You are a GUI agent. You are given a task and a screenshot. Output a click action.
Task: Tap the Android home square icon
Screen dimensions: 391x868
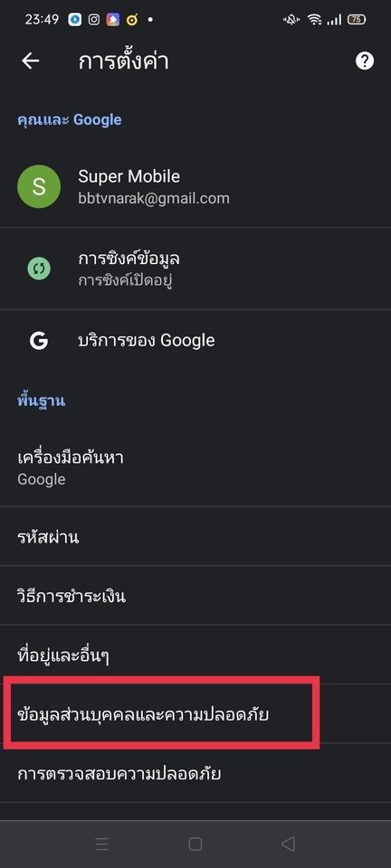pos(195,844)
